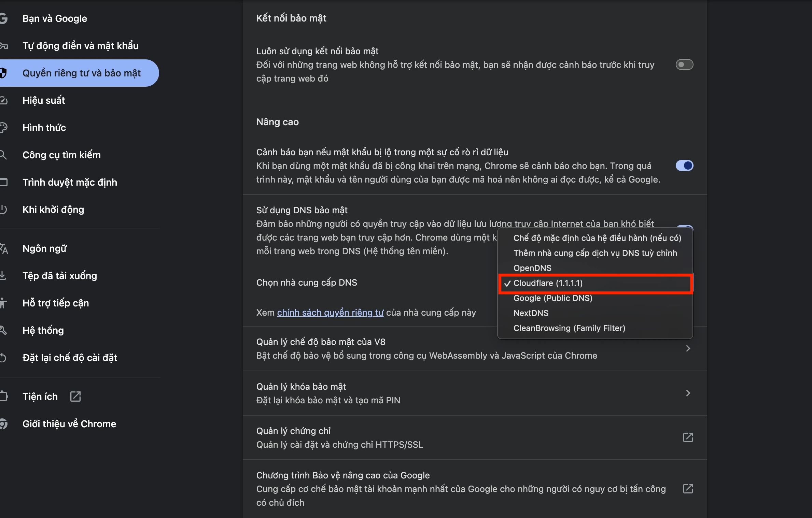Select CleanBrowsing (Family Filter) option

click(x=595, y=328)
